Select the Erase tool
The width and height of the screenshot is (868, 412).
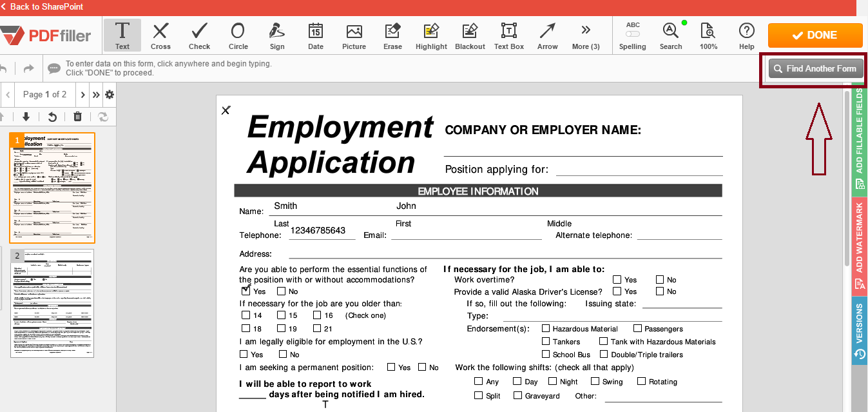(392, 35)
